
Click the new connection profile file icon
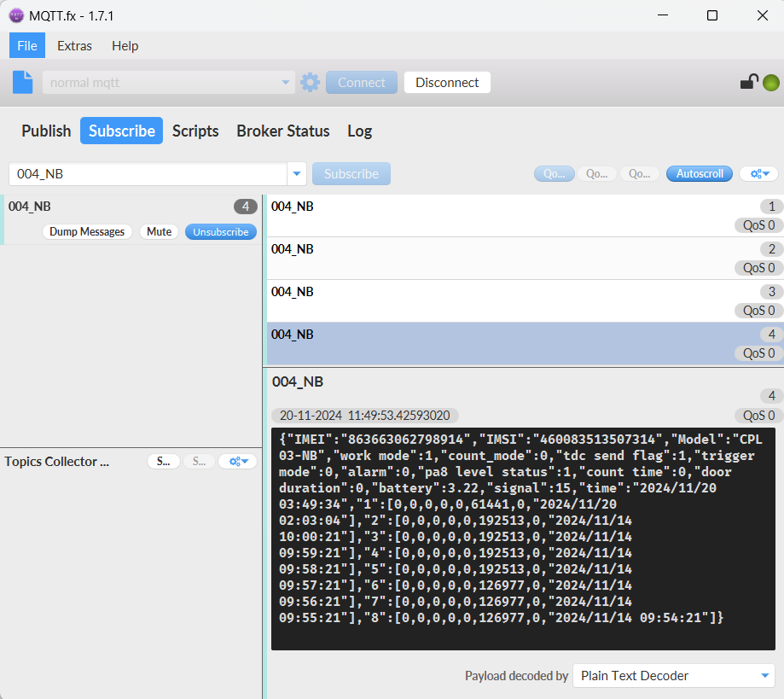pyautogui.click(x=22, y=82)
